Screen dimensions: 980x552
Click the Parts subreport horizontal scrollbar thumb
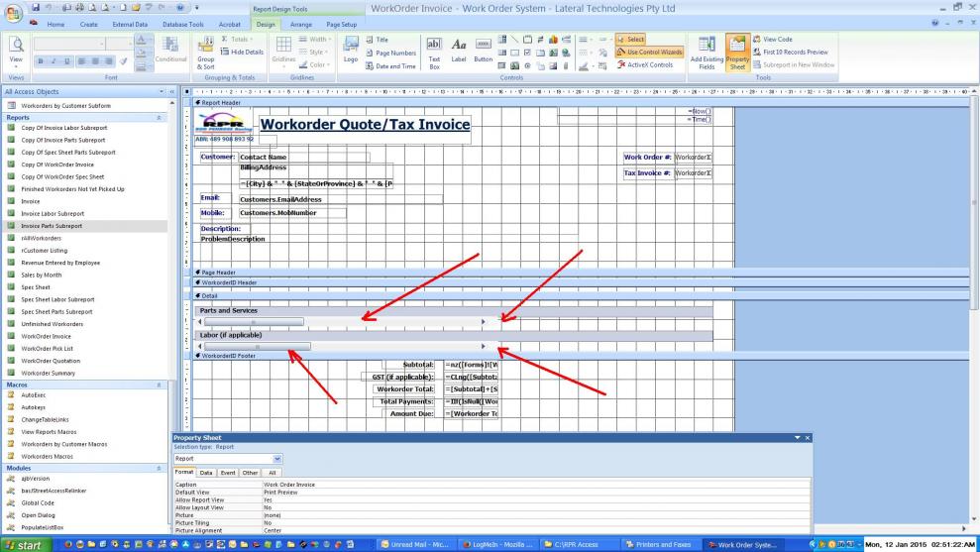coord(254,322)
